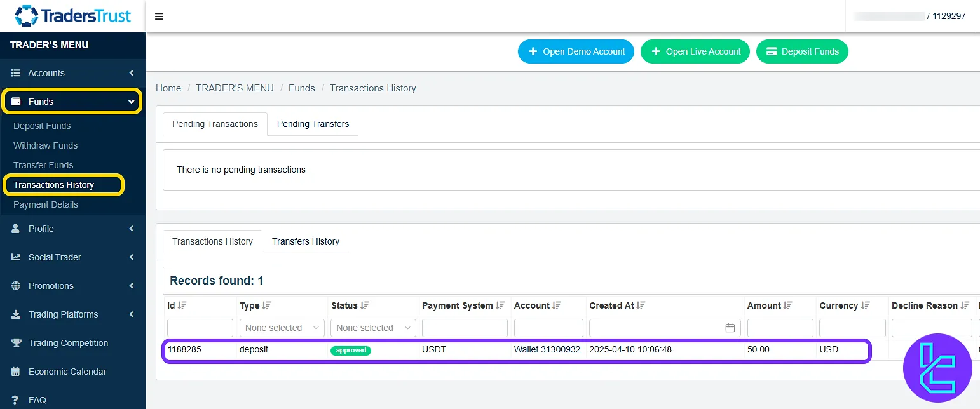Open Payment Details in sidebar
The image size is (980, 409).
[46, 204]
